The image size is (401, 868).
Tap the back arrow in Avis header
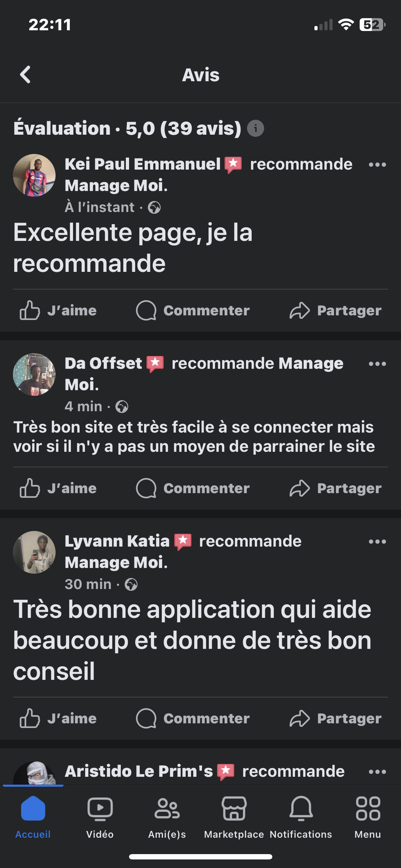point(25,75)
